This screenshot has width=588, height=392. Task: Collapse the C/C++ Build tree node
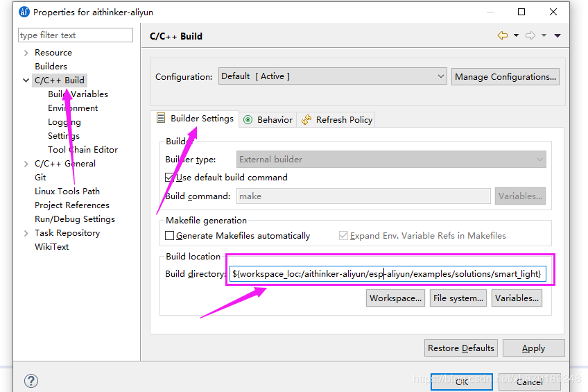click(26, 80)
